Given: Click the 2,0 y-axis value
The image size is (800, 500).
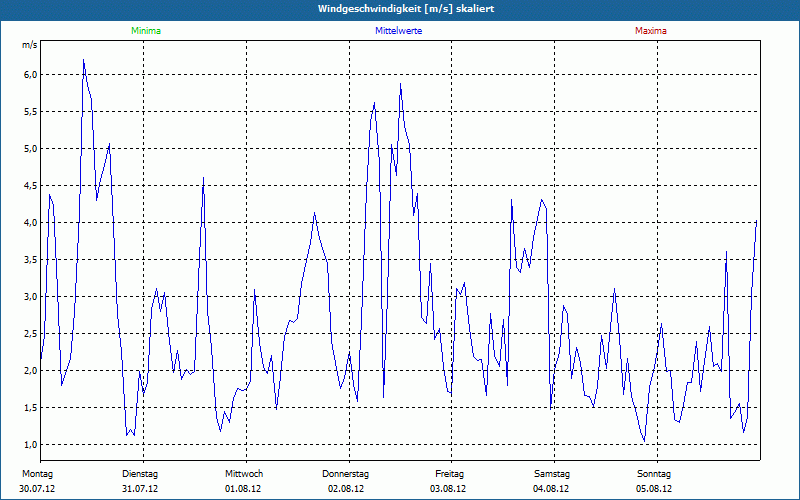Looking at the screenshot, I should click(x=30, y=370).
